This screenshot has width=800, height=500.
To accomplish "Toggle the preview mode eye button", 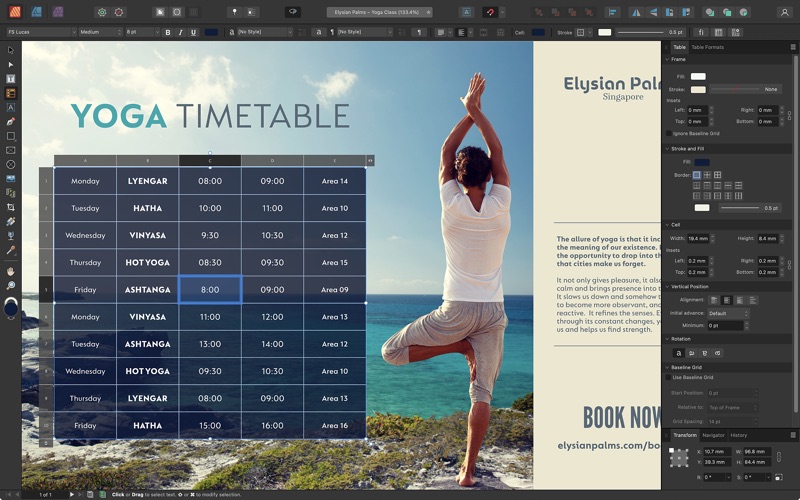I will coord(293,12).
